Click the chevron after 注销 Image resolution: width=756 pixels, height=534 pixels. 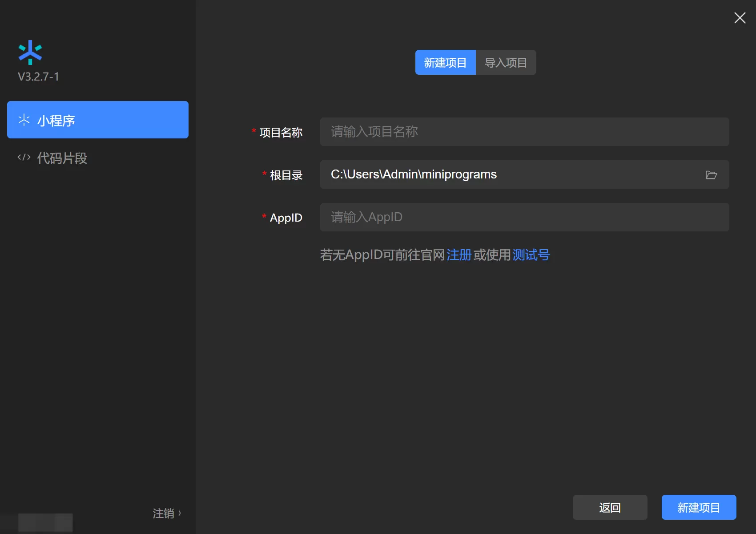pyautogui.click(x=180, y=513)
